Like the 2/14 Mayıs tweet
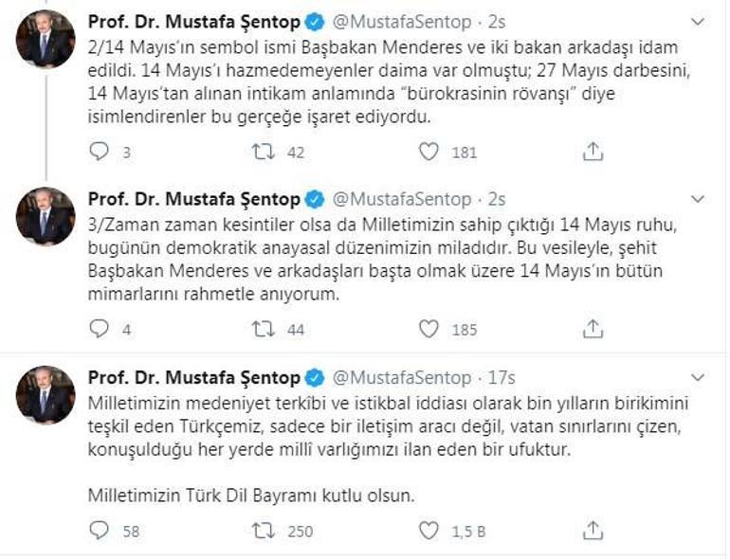 pyautogui.click(x=429, y=151)
